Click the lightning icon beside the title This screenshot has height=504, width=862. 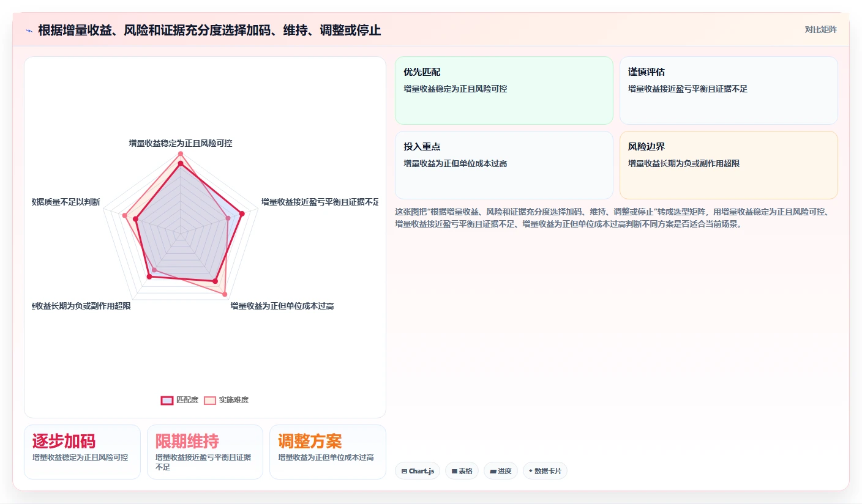click(29, 30)
